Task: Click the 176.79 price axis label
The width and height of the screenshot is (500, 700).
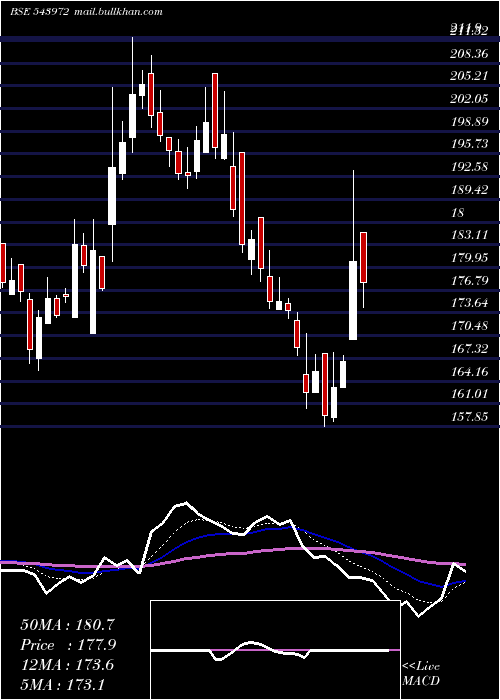Action: tap(469, 280)
